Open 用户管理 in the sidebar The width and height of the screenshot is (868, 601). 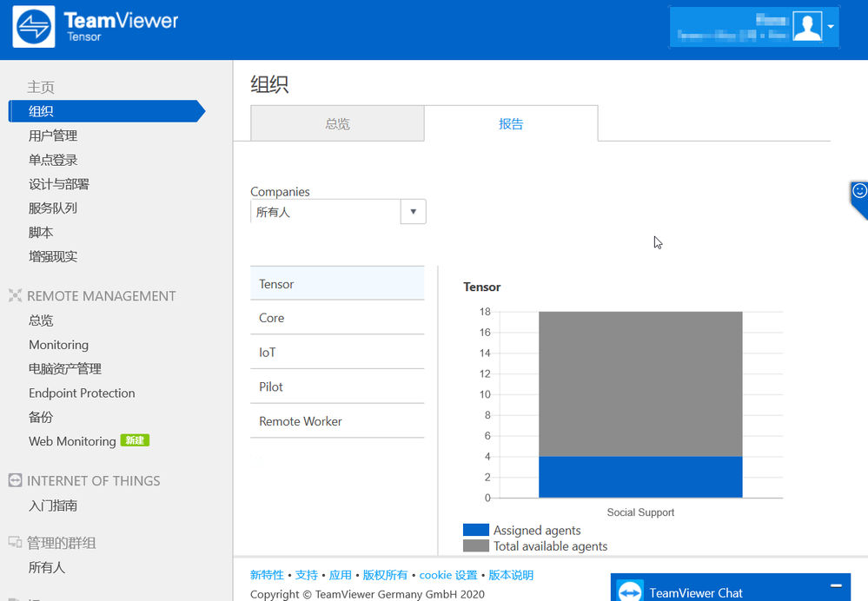tap(53, 135)
